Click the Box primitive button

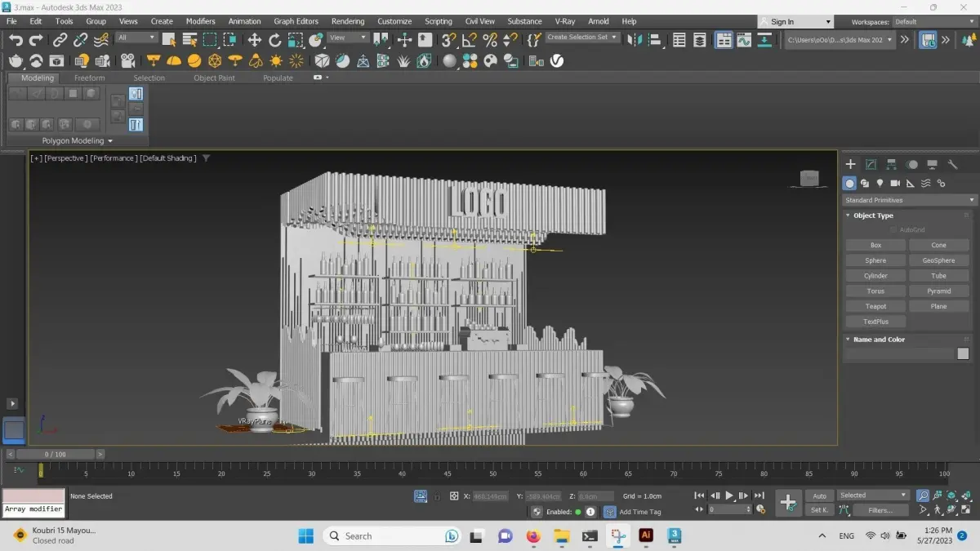(875, 245)
